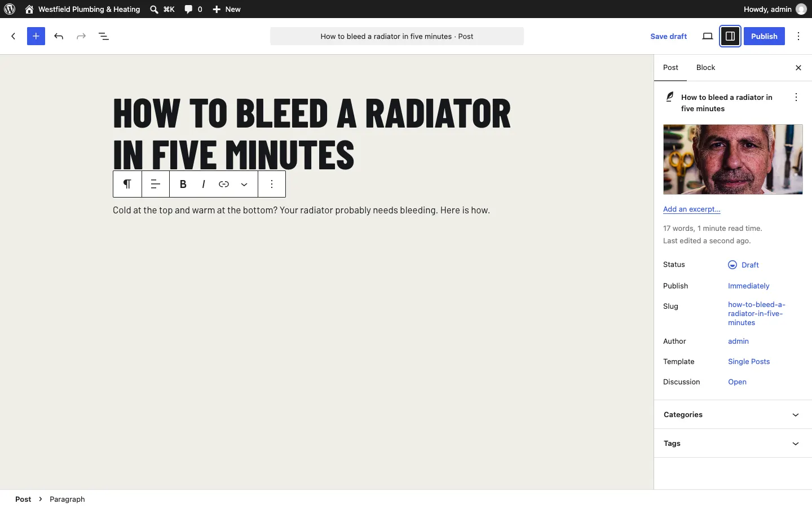The height and width of the screenshot is (508, 812).
Task: Open editor Options three-dot menu
Action: [x=799, y=36]
